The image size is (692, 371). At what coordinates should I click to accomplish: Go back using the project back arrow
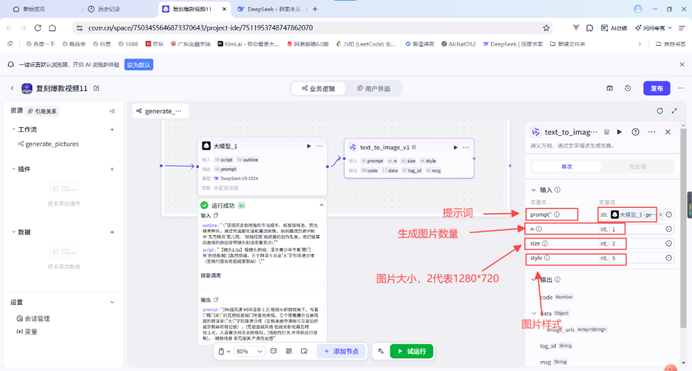point(12,88)
